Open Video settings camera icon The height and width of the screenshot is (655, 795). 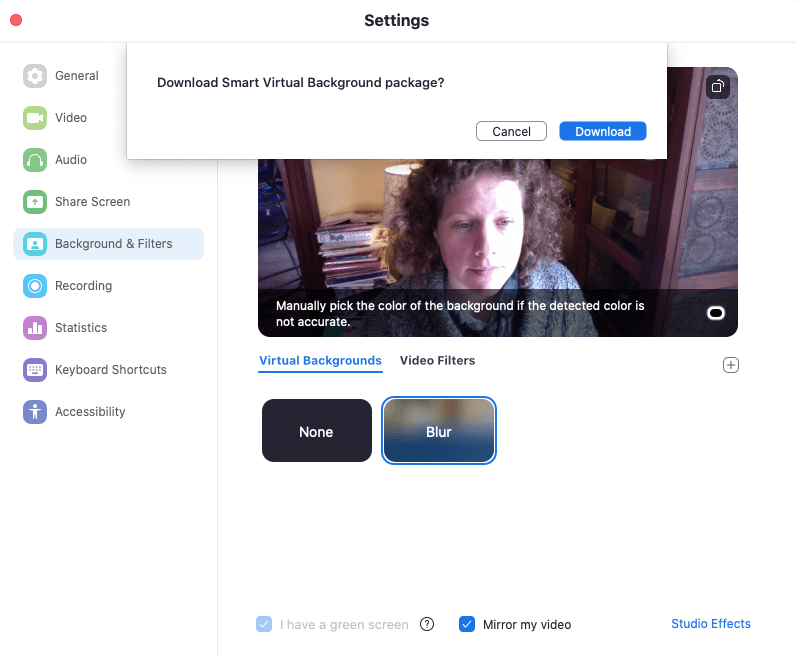coord(35,118)
